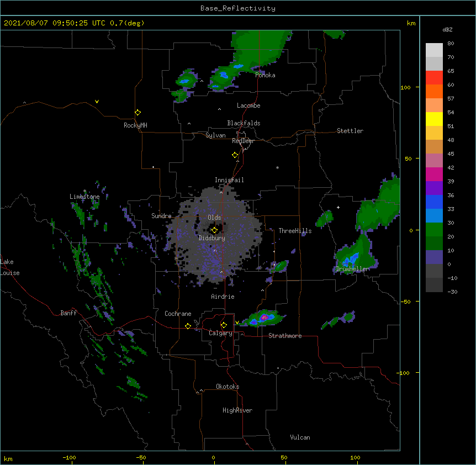Image resolution: width=476 pixels, height=465 pixels.
Task: Click the Drumheller town label
Action: point(352,269)
